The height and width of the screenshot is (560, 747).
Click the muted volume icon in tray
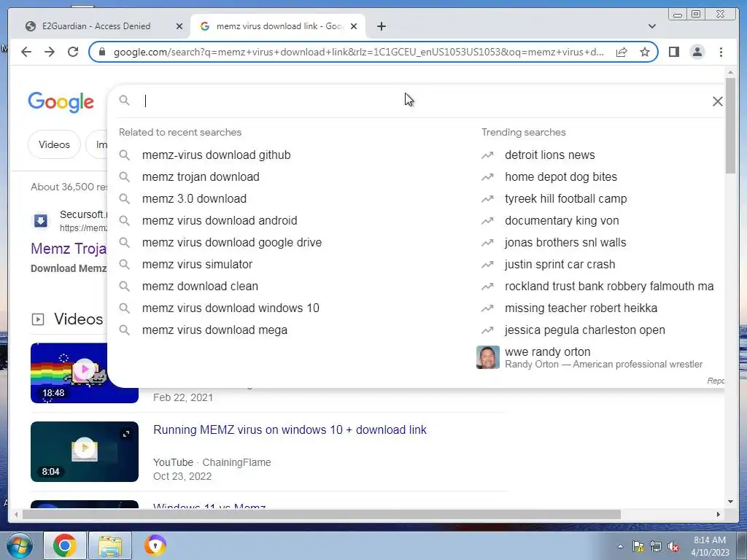point(673,547)
